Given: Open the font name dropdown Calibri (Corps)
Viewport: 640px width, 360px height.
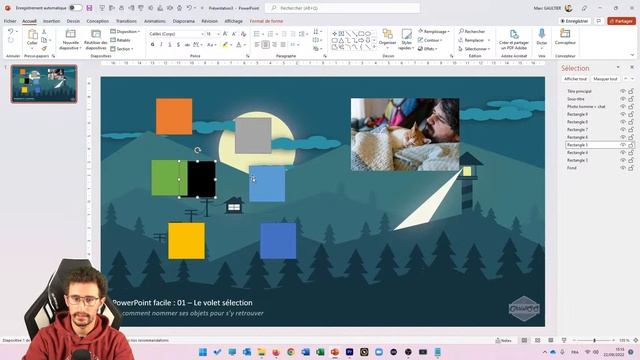Looking at the screenshot, I should [202, 34].
